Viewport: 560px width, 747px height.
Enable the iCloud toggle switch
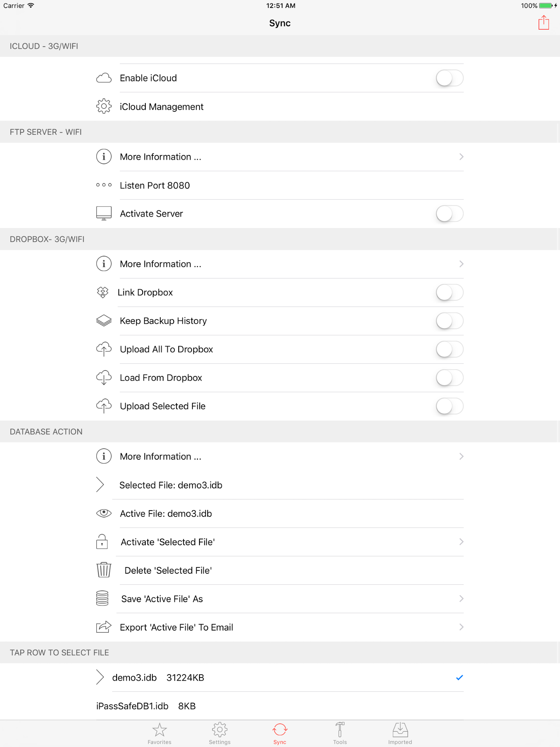pos(449,78)
